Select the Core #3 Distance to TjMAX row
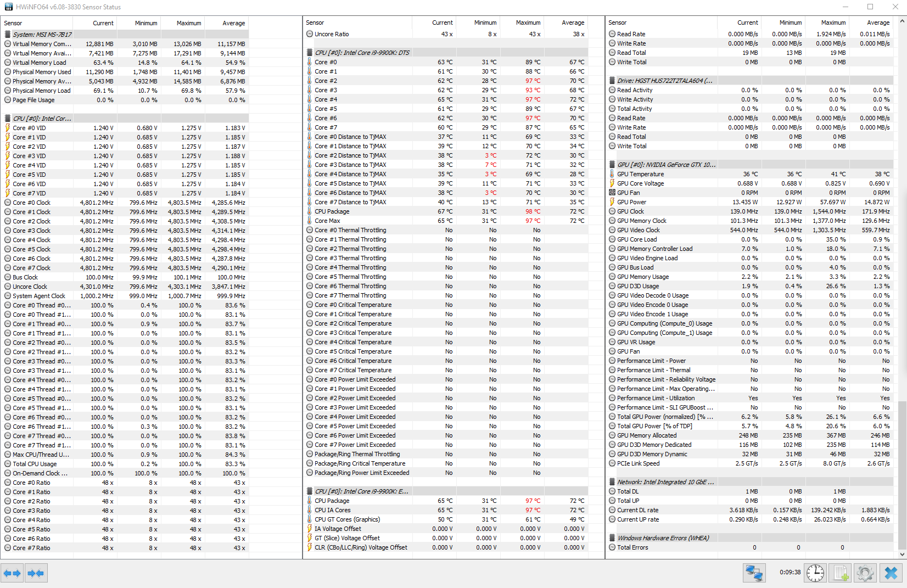 [447, 165]
